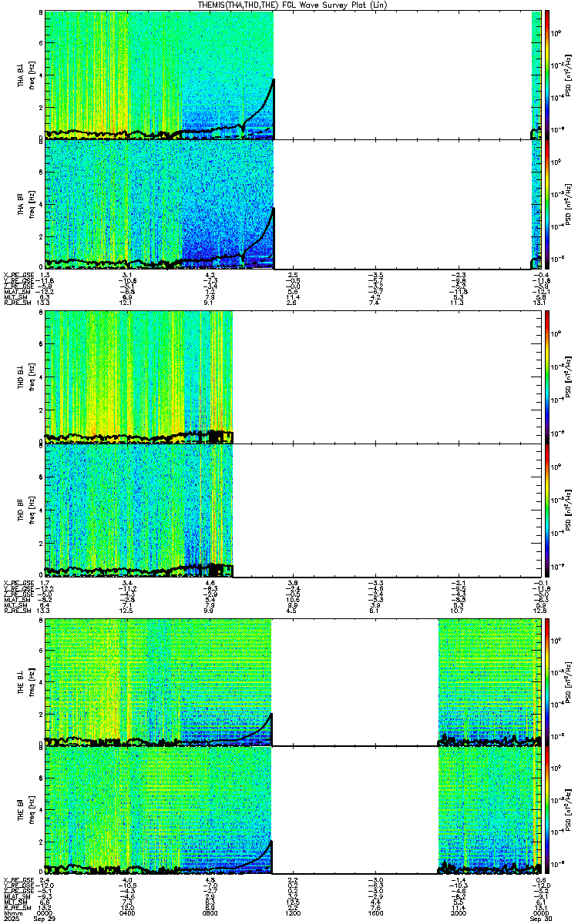578x924 pixels.
Task: Click the PSD color bar beside THA B∥
Action: pos(546,203)
